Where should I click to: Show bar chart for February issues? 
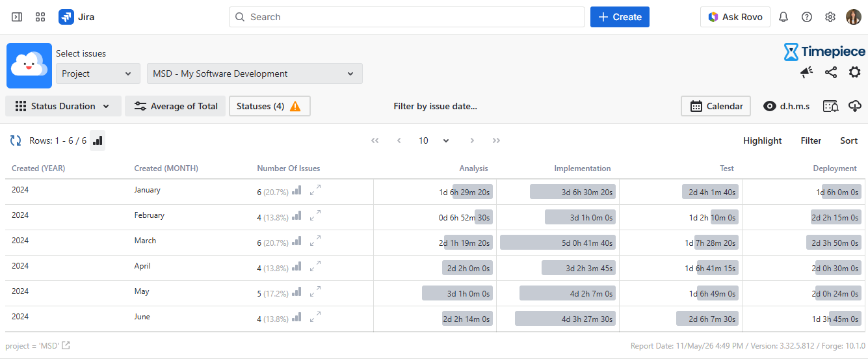pyautogui.click(x=296, y=216)
